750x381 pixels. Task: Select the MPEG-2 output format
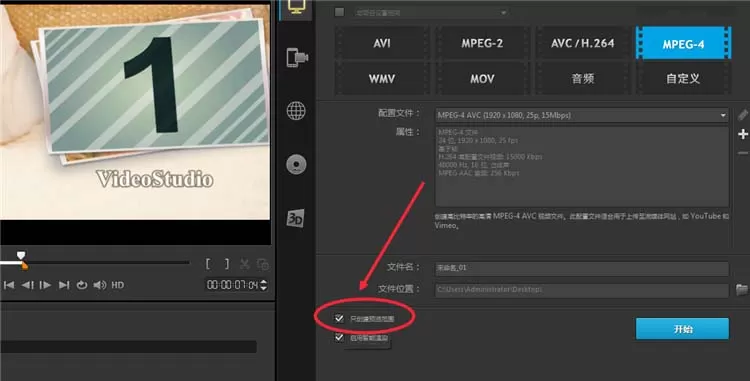tap(482, 43)
